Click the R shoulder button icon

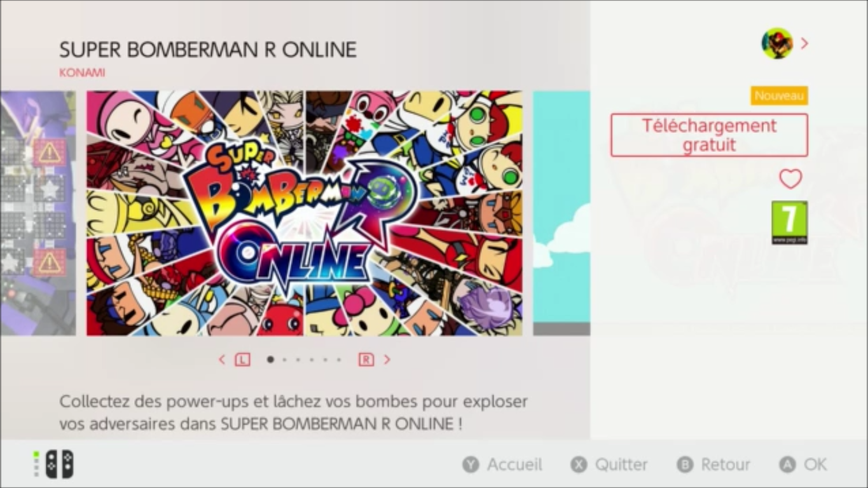click(x=366, y=360)
